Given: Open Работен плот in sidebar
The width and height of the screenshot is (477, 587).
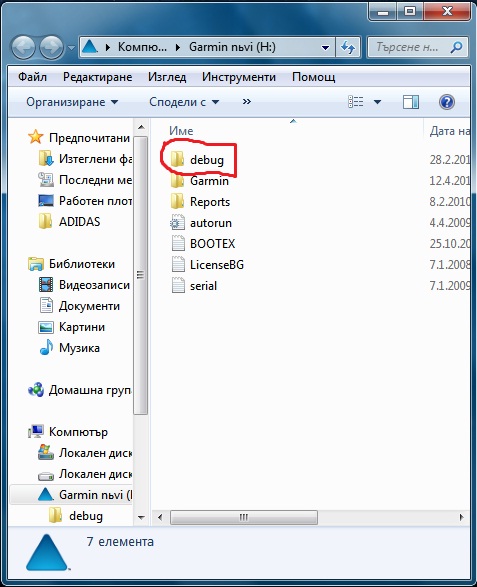Looking at the screenshot, I should point(95,201).
